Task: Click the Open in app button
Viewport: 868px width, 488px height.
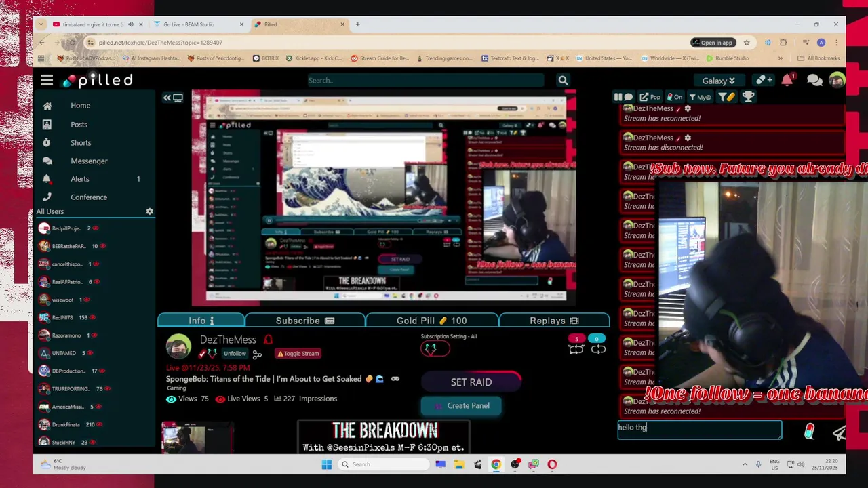Action: pyautogui.click(x=713, y=43)
